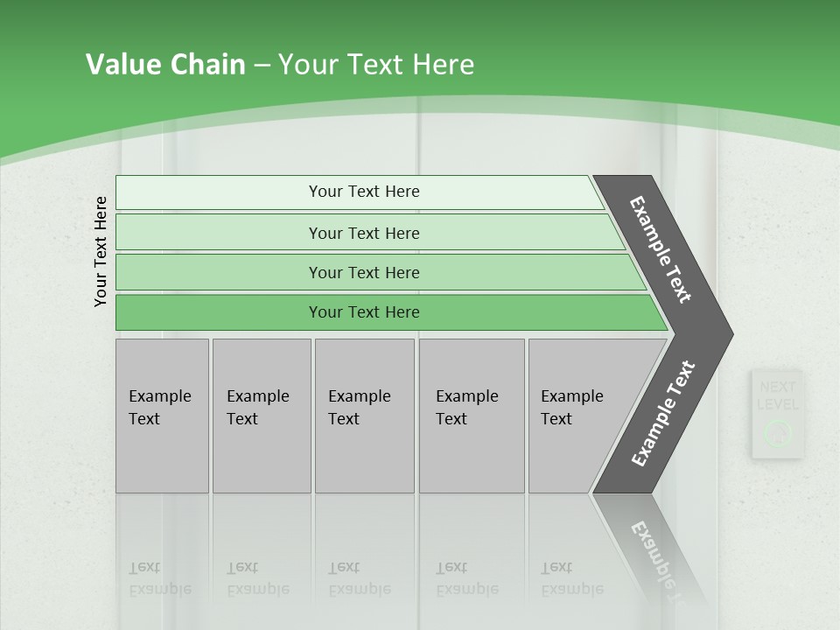Click the faint Next Level elevator button panel
Screen dimensions: 840x630
[778, 414]
